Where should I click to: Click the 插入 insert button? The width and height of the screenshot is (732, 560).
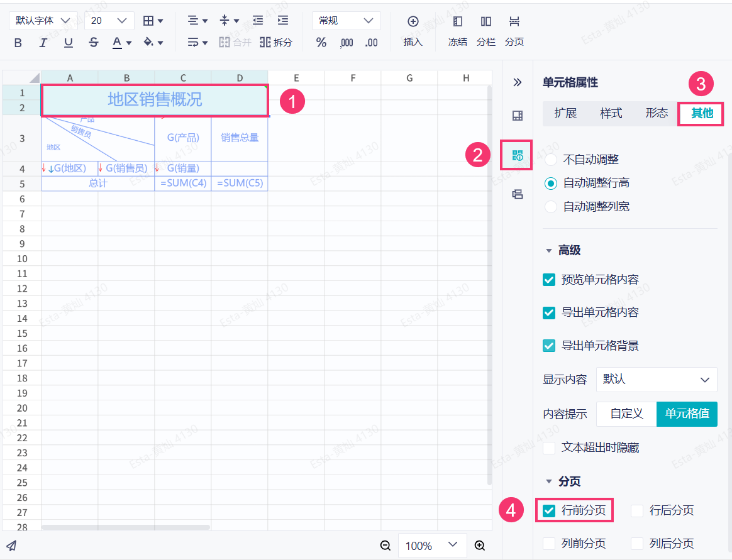pos(413,31)
